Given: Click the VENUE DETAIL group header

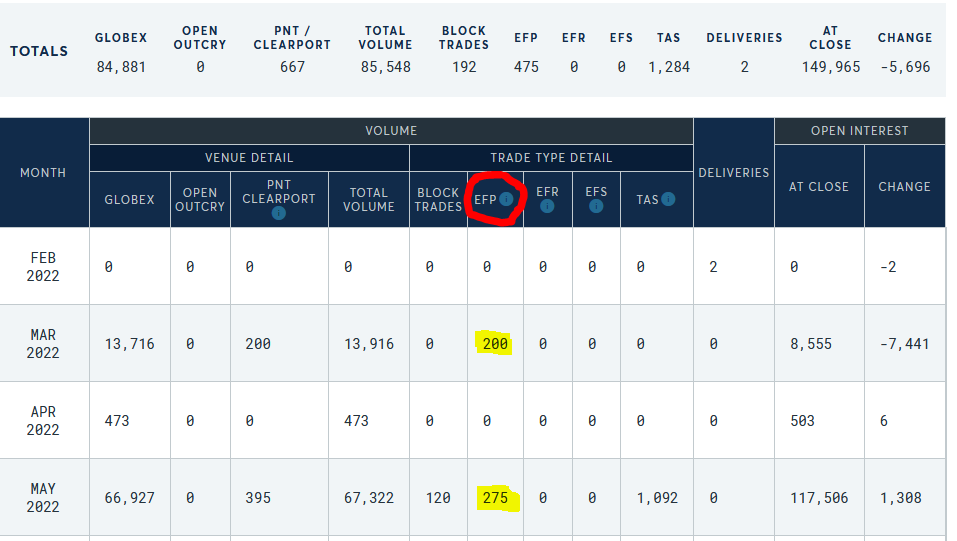Looking at the screenshot, I should (249, 158).
